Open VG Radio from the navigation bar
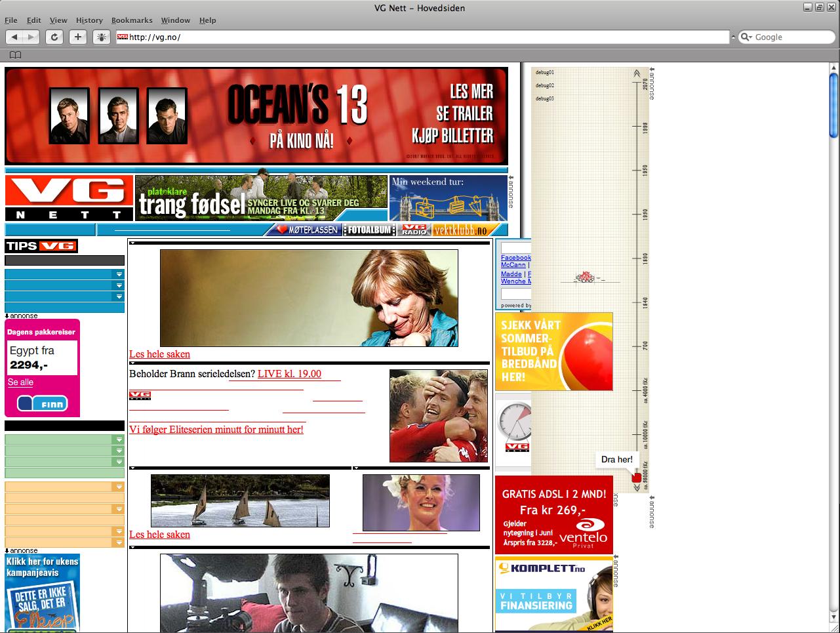Screen dimensions: 840x633 [414, 230]
